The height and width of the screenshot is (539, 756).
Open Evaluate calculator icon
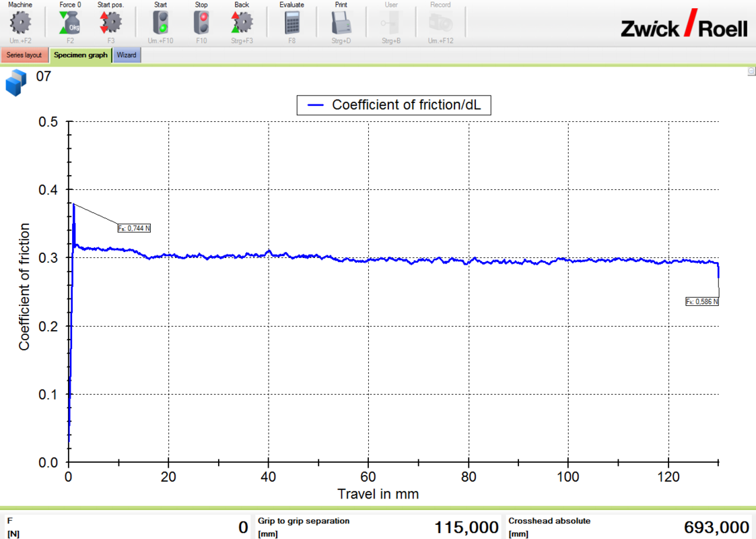(291, 24)
